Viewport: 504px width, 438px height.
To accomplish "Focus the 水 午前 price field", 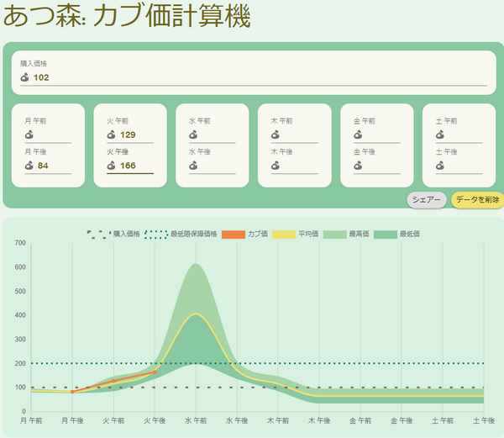I will [x=213, y=135].
